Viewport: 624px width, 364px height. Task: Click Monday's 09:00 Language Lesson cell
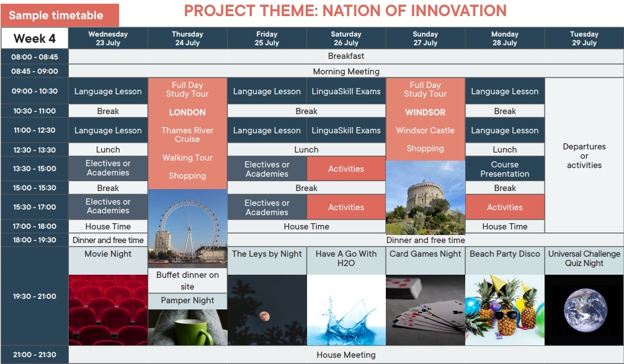tap(505, 91)
